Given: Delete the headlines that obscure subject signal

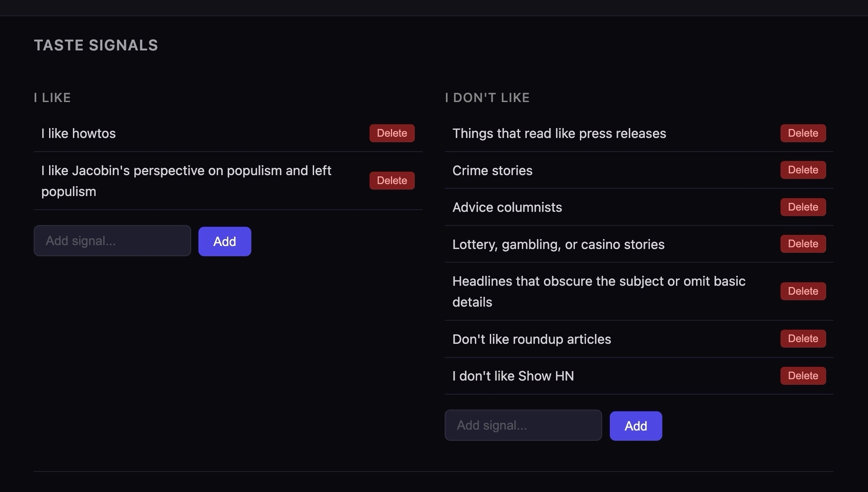Looking at the screenshot, I should click(802, 291).
